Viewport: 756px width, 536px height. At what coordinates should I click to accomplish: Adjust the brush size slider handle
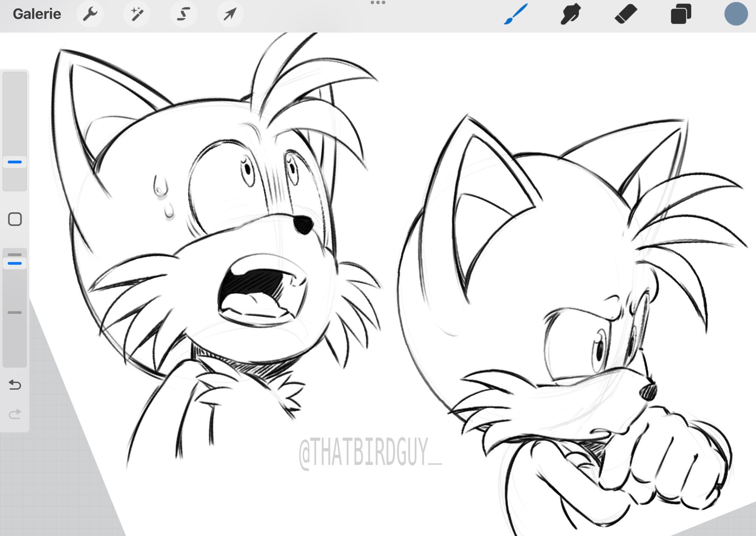tap(15, 162)
